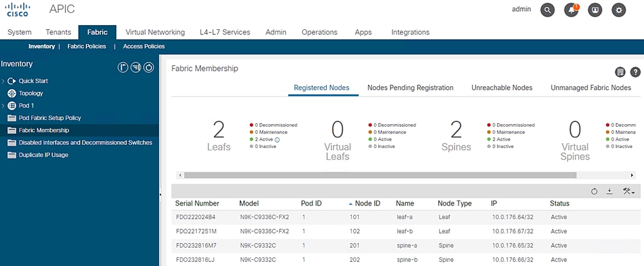Open the Tenants menu tab
644x266 pixels.
58,32
